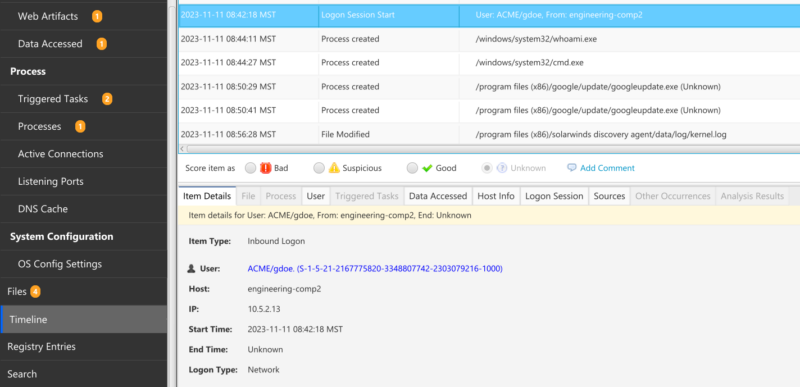Click the Processes count badge
Image resolution: width=800 pixels, height=387 pixels.
[x=80, y=126]
